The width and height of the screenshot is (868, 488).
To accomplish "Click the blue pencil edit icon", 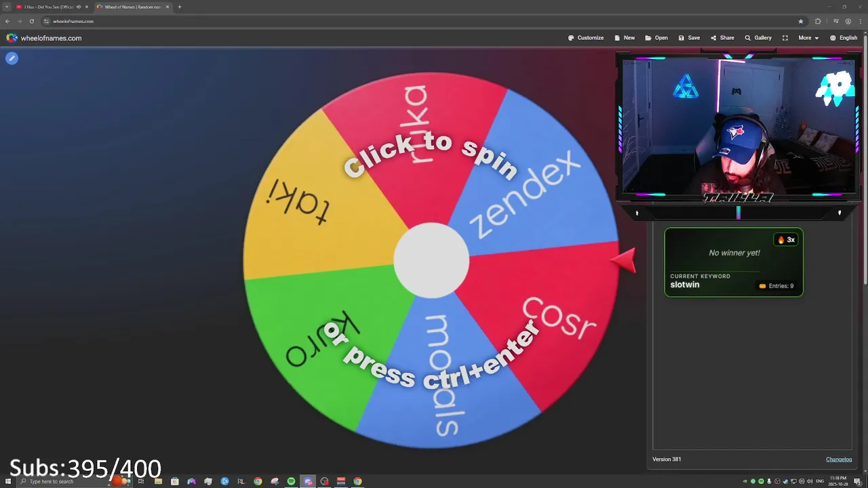I will [12, 58].
